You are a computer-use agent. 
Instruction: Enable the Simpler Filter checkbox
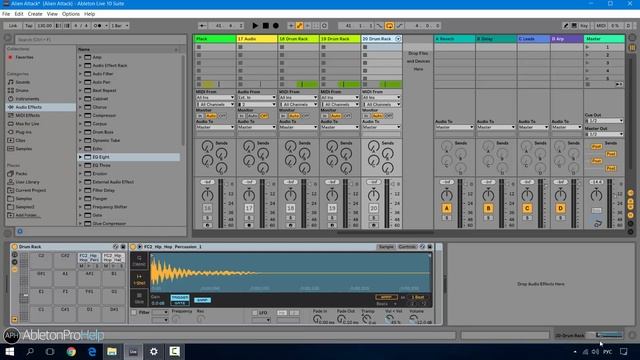pos(134,313)
